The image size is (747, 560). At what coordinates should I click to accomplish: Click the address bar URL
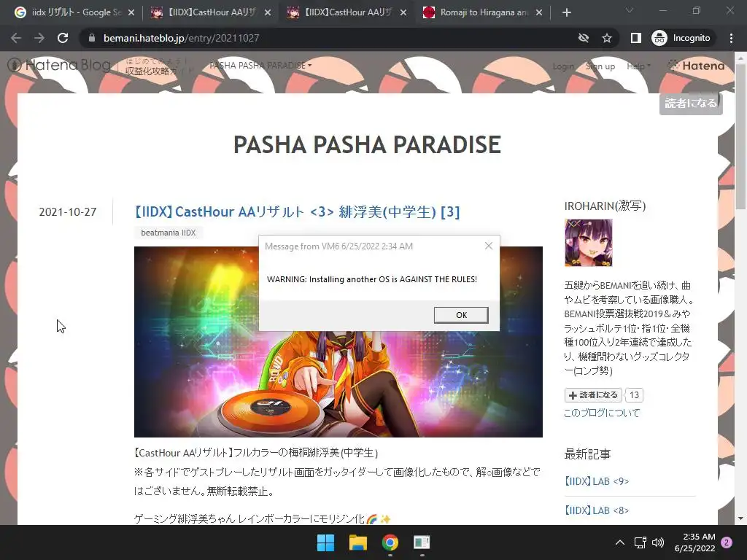click(182, 38)
